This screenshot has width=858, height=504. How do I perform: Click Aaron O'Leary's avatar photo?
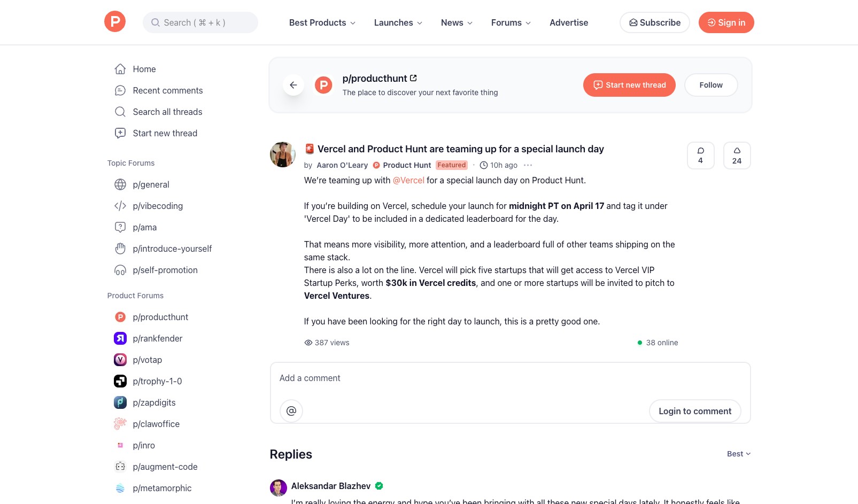click(283, 154)
